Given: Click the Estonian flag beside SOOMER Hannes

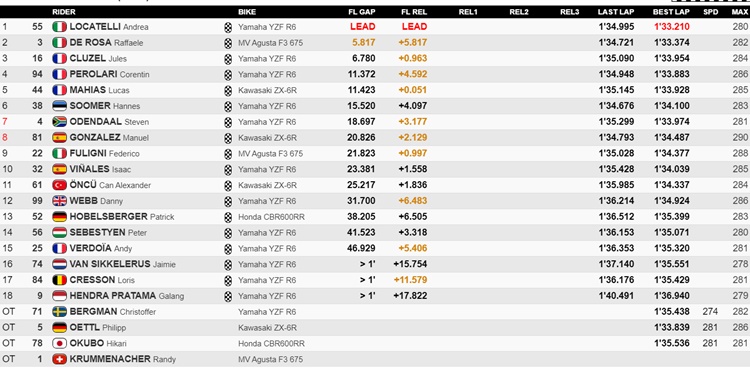Looking at the screenshot, I should pos(59,106).
